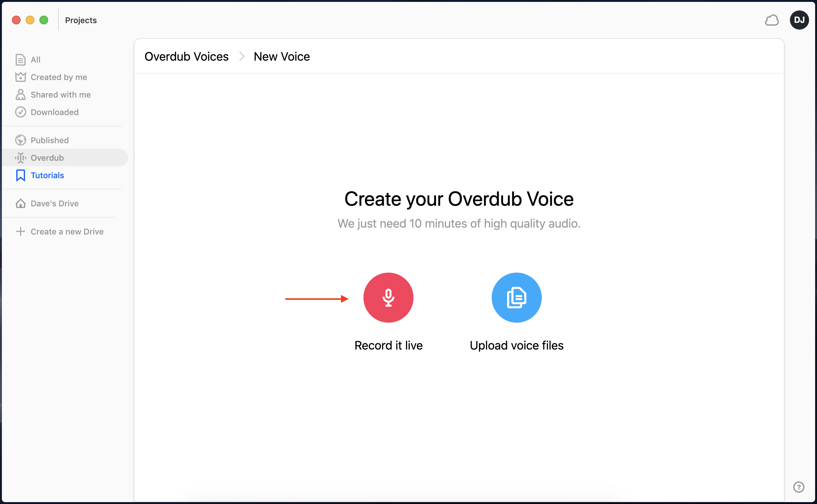The width and height of the screenshot is (817, 504).
Task: Click the Created by me crown icon
Action: 20,77
